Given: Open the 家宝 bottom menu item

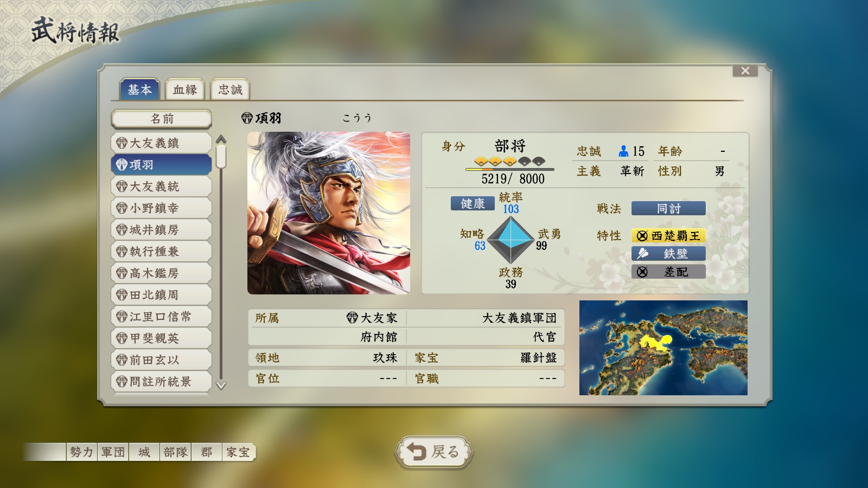Looking at the screenshot, I should [238, 452].
